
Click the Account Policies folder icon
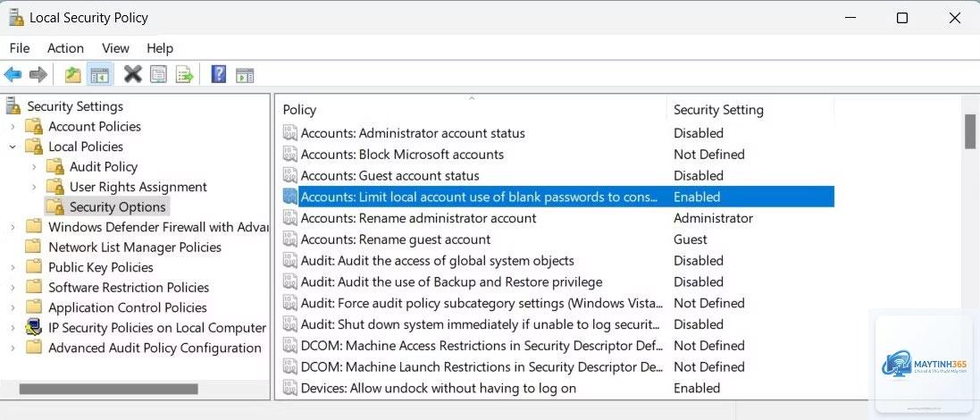point(34,126)
